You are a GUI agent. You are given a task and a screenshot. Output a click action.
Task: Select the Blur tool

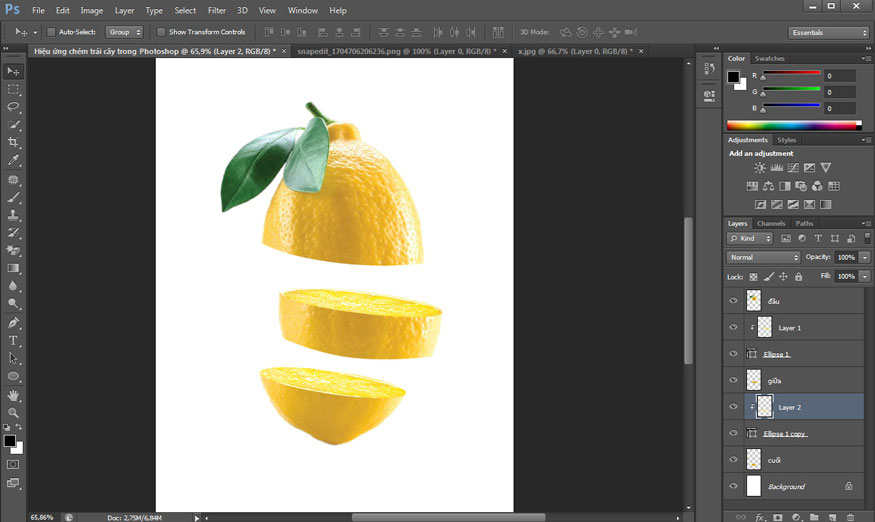(13, 286)
